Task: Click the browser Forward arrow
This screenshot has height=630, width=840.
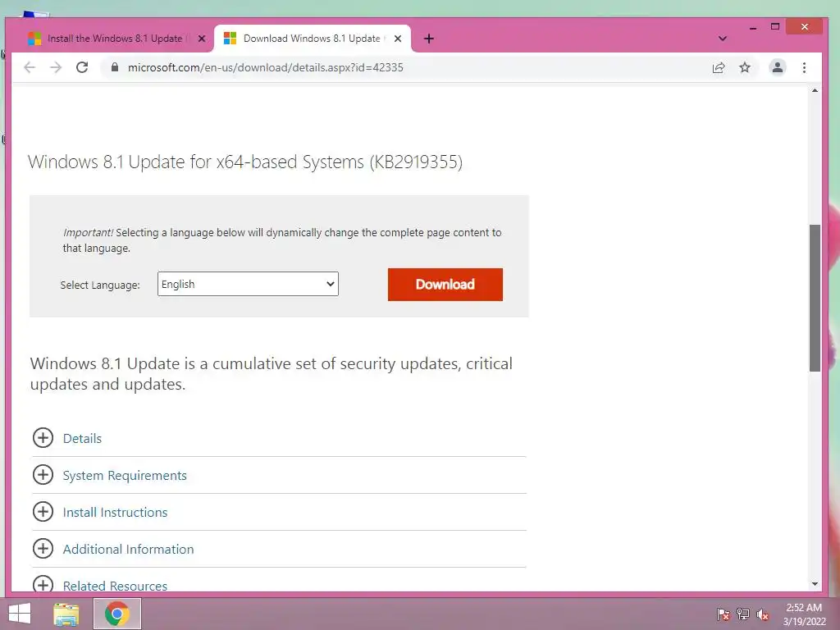Action: 56,67
